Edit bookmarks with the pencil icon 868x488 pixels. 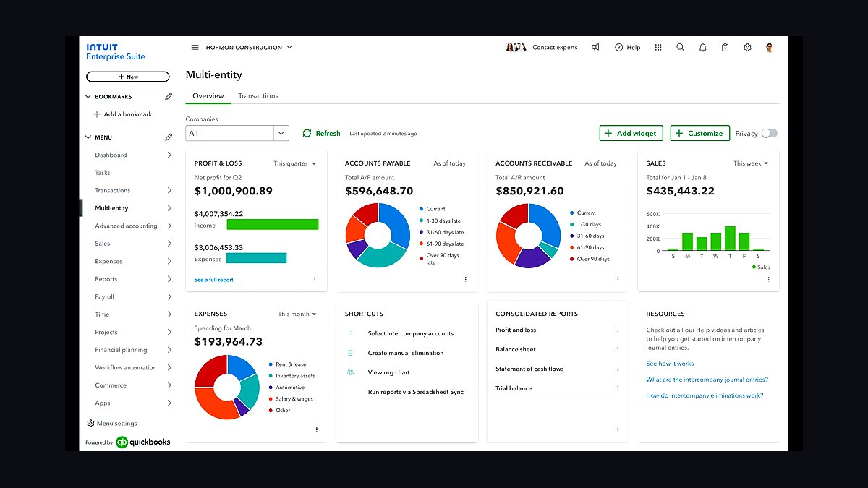coord(169,96)
